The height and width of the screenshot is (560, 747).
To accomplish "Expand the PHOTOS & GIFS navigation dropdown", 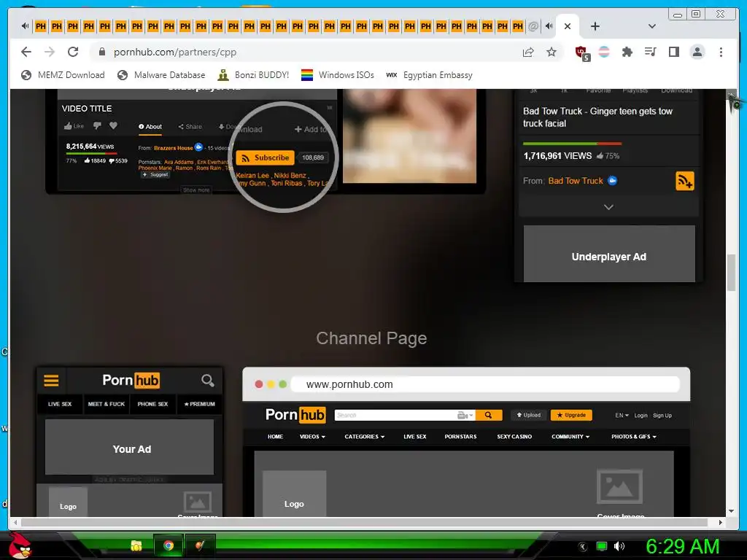I will coord(634,437).
